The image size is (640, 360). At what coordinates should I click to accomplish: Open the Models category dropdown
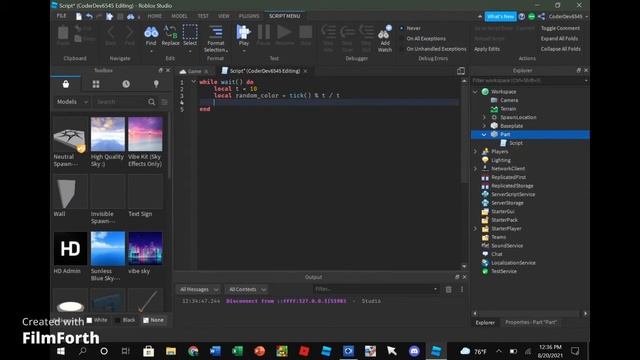click(x=72, y=102)
